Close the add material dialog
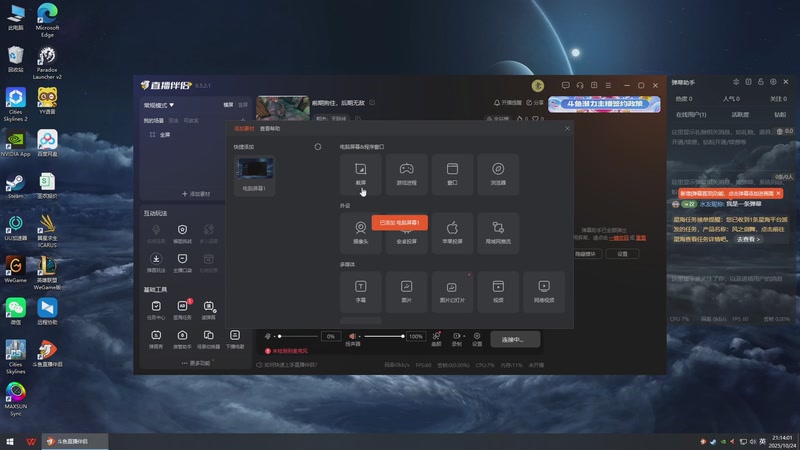Viewport: 800px width, 450px height. pyautogui.click(x=567, y=129)
